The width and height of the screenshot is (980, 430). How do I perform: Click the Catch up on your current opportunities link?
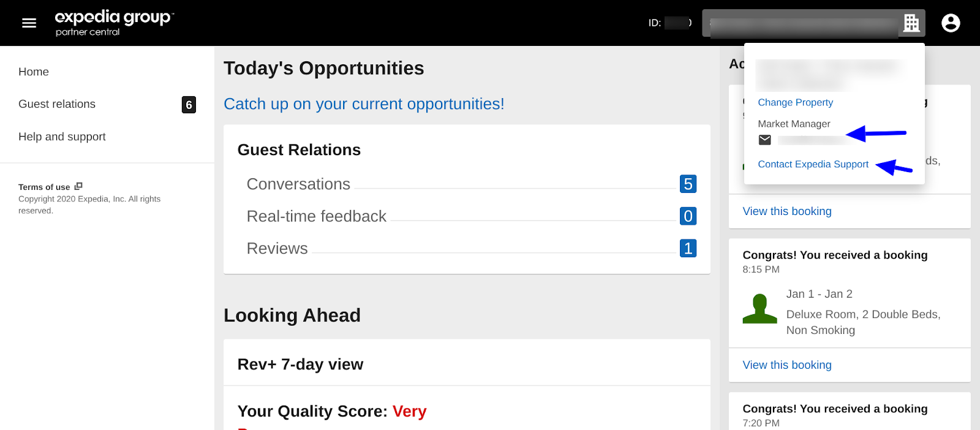tap(364, 104)
